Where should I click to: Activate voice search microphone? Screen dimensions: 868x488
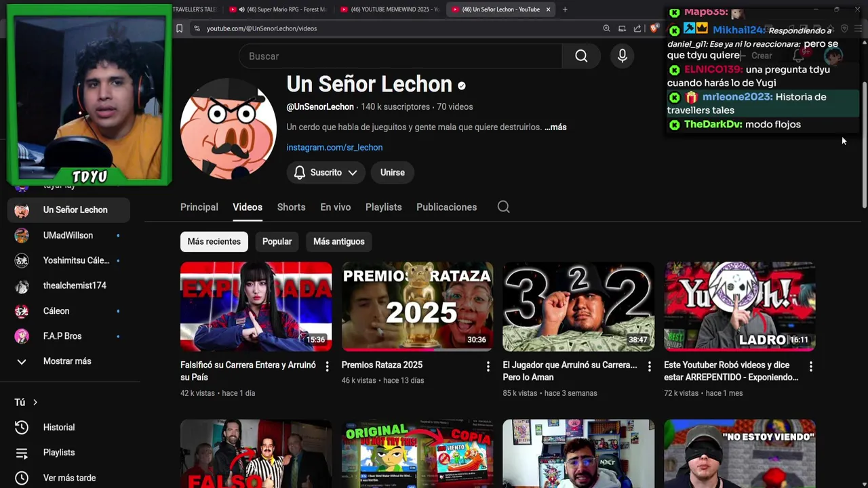(623, 56)
